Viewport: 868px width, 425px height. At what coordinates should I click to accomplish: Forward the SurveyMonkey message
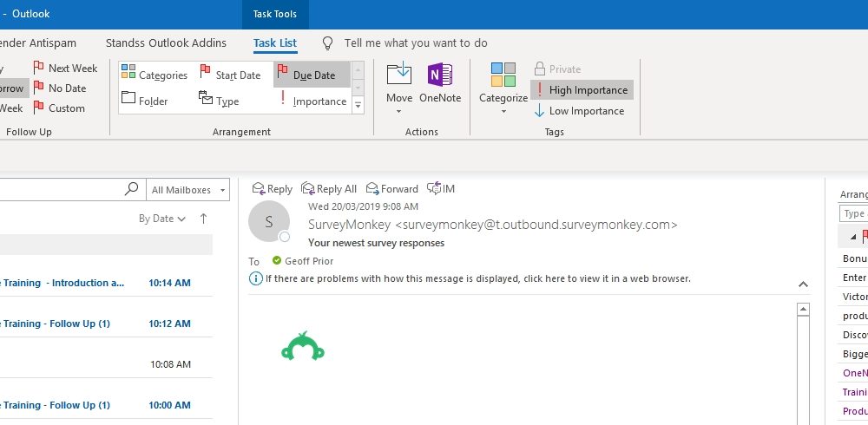tap(392, 189)
